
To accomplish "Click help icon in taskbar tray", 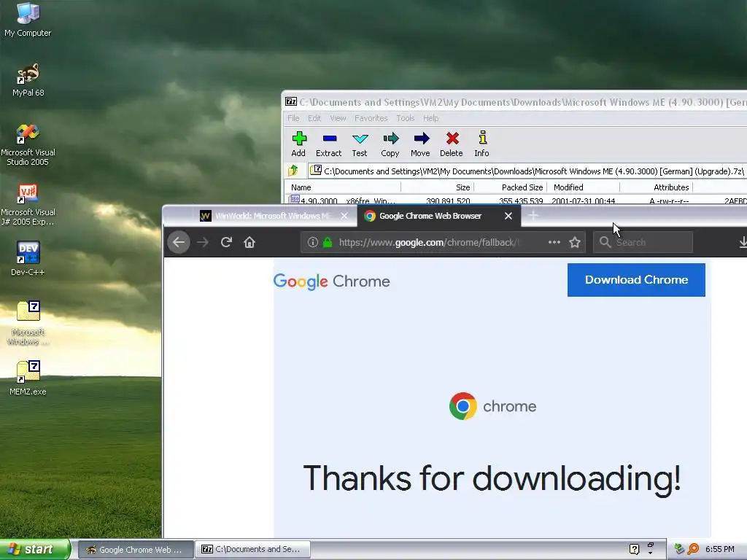I will [x=634, y=550].
